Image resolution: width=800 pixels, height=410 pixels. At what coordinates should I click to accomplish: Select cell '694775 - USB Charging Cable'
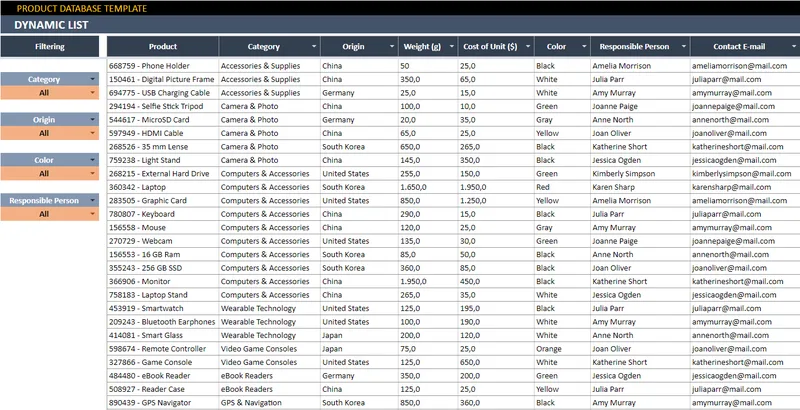[x=163, y=93]
